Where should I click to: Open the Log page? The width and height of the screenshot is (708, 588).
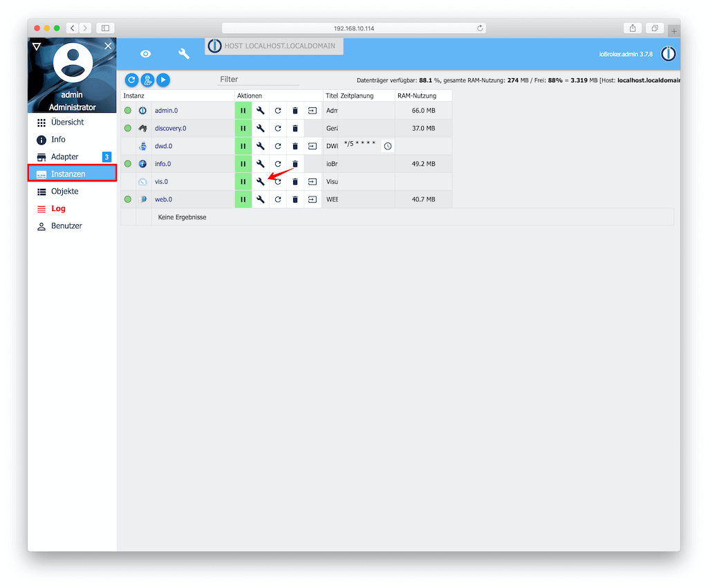(x=72, y=209)
